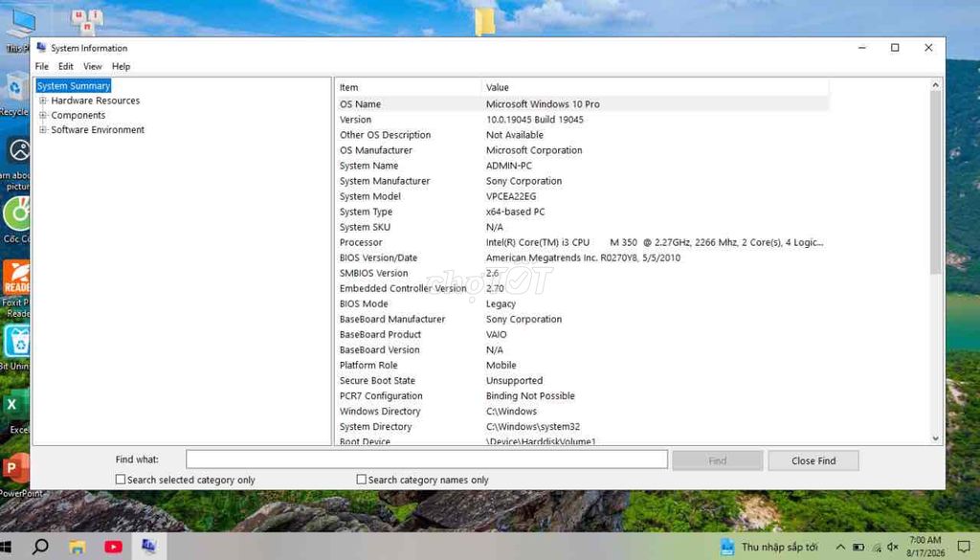
Task: Open the Edit menu
Action: click(x=66, y=66)
